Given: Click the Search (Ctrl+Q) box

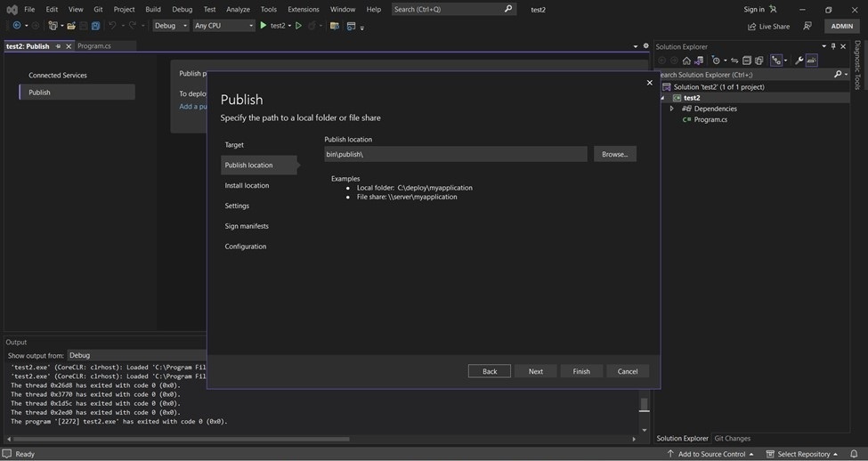Looking at the screenshot, I should 454,10.
